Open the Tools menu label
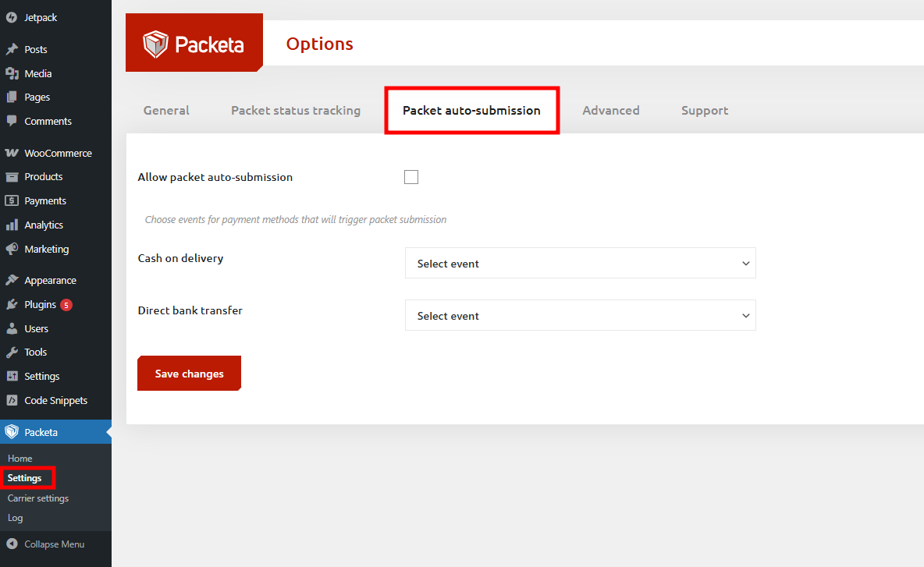Viewport: 924px width, 567px height. 35,352
